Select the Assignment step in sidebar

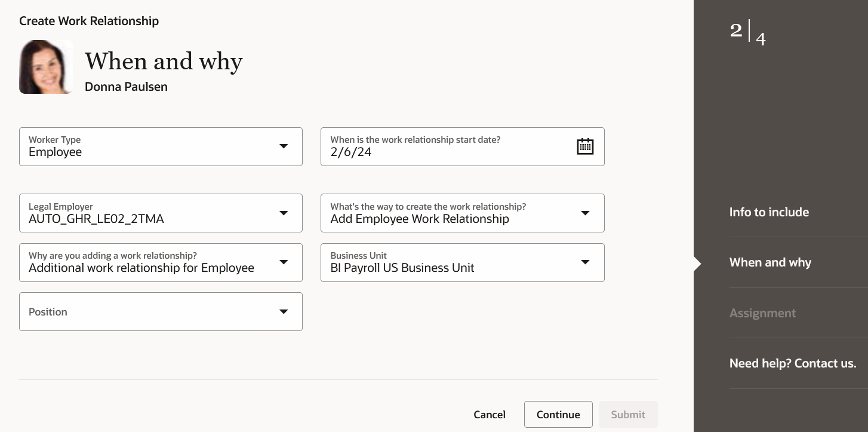[762, 313]
